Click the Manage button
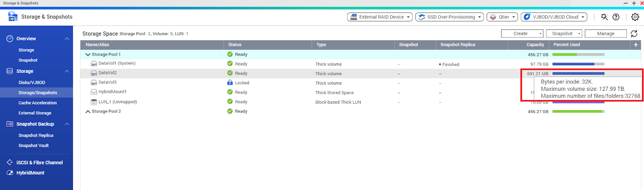Image resolution: width=644 pixels, height=190 pixels. pyautogui.click(x=605, y=33)
